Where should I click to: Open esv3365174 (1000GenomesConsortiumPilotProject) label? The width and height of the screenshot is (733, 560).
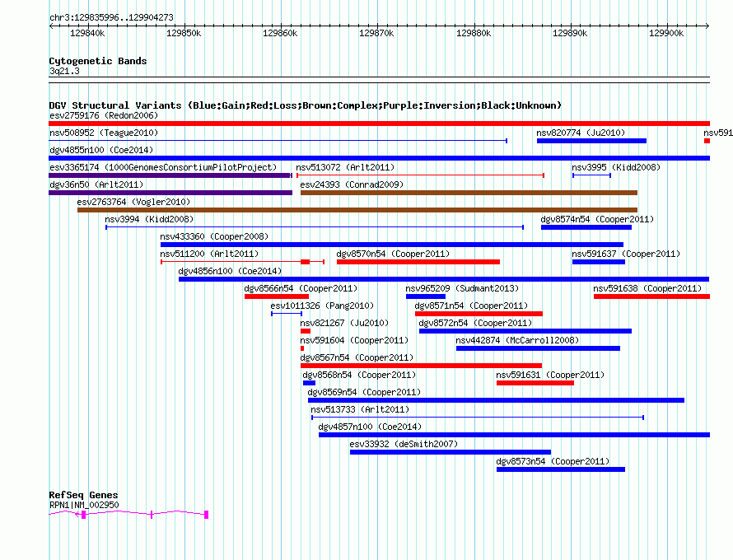pyautogui.click(x=163, y=167)
